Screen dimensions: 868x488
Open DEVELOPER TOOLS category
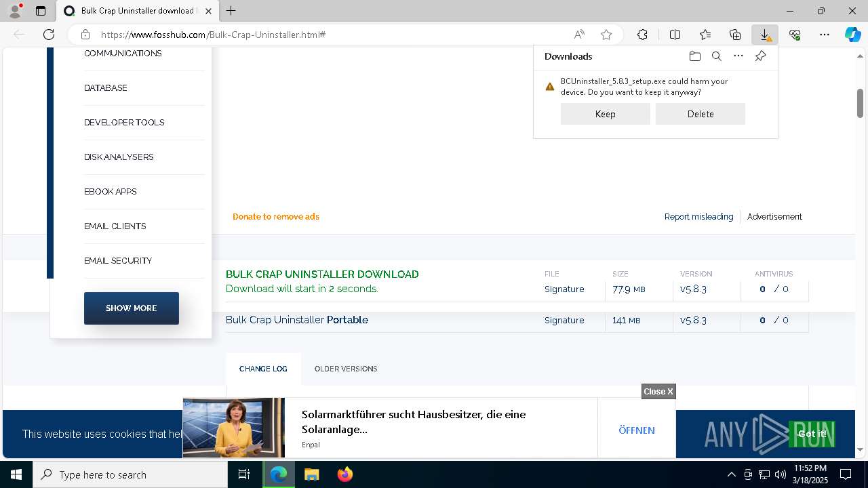[124, 123]
